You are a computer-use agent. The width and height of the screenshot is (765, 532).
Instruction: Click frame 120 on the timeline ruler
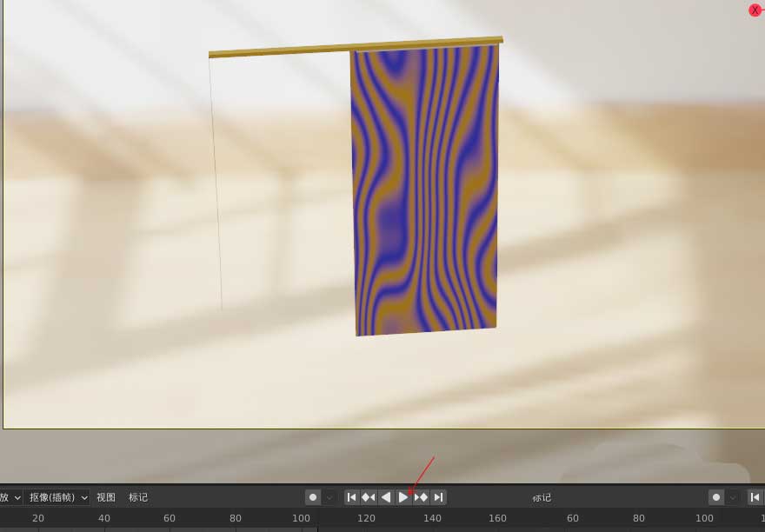[366, 518]
